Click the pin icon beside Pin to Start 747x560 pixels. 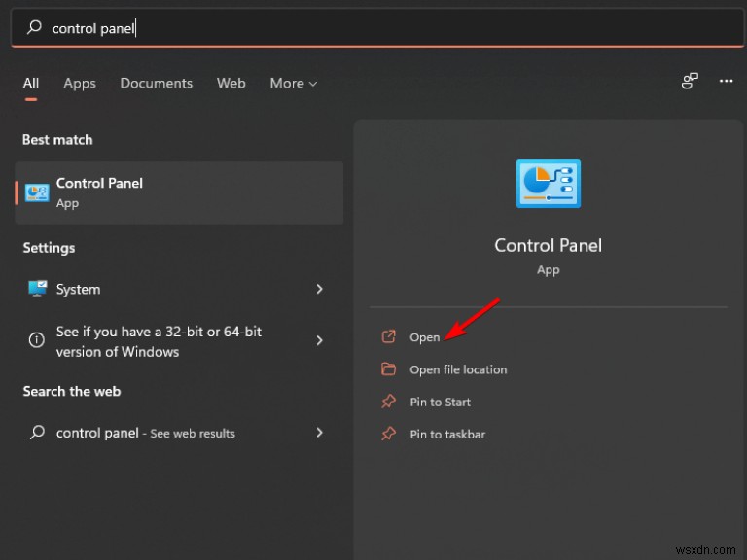(x=388, y=402)
